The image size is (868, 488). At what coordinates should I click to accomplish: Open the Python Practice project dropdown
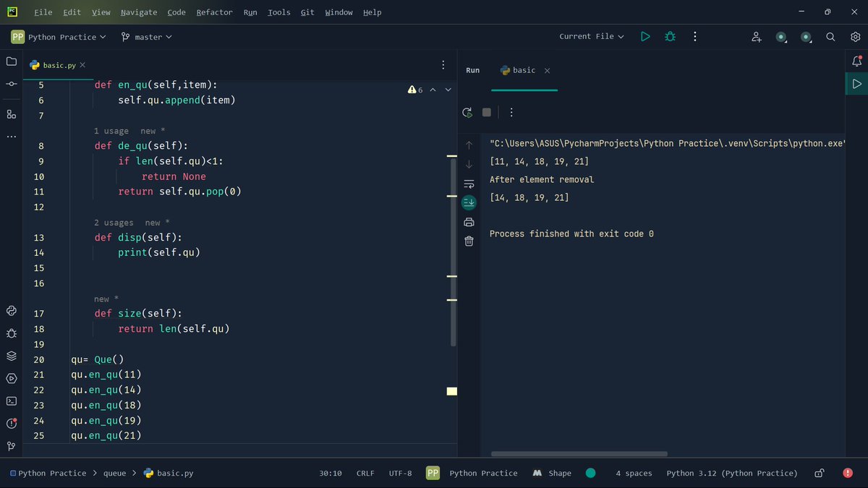click(59, 37)
